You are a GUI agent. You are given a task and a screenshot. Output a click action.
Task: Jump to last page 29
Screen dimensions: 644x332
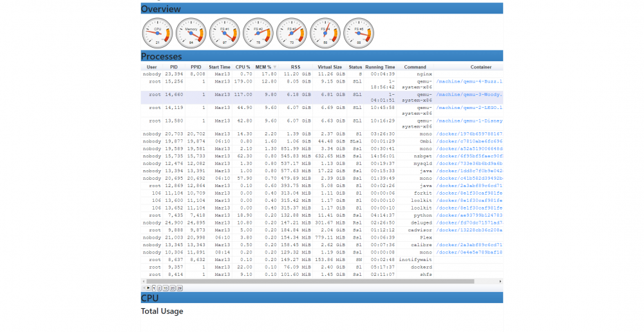[180, 288]
